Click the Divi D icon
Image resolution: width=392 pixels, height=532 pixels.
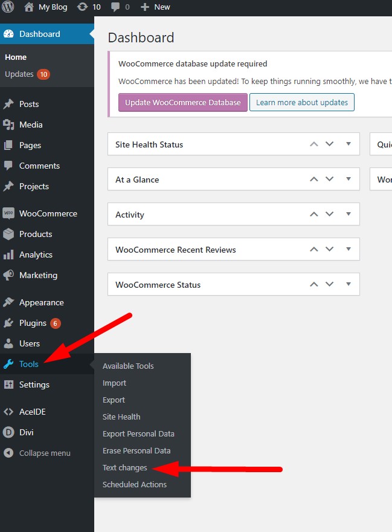pos(8,432)
